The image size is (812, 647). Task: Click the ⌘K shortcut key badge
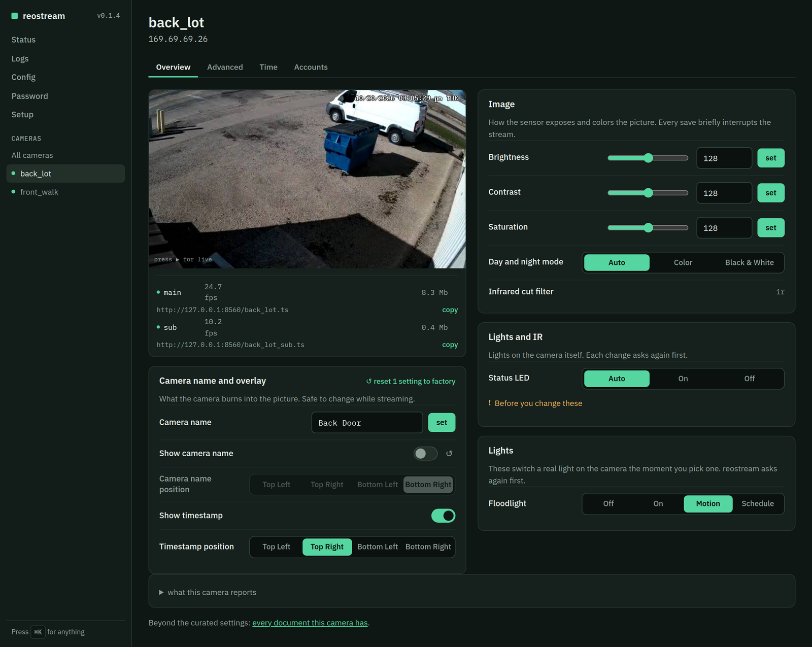[x=38, y=632]
